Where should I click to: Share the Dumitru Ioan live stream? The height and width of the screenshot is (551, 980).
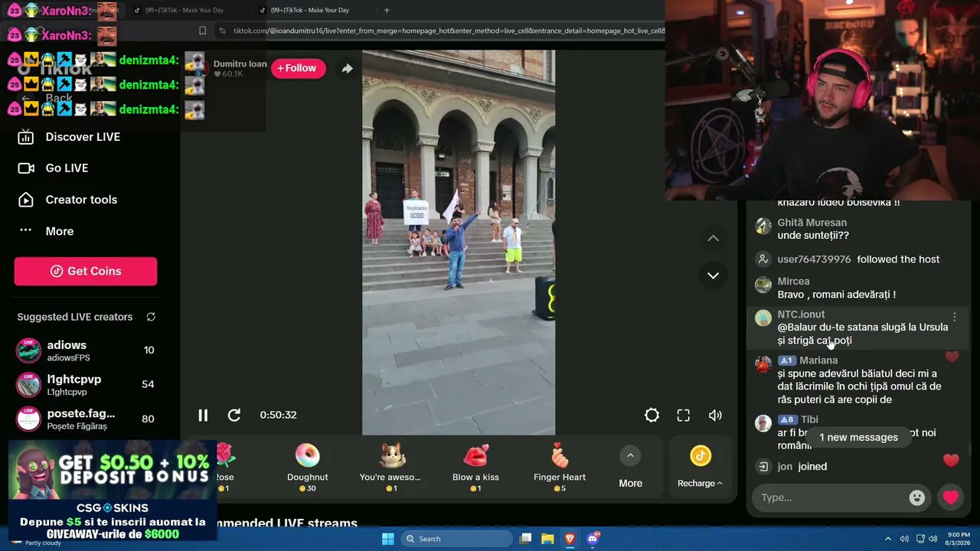point(347,68)
